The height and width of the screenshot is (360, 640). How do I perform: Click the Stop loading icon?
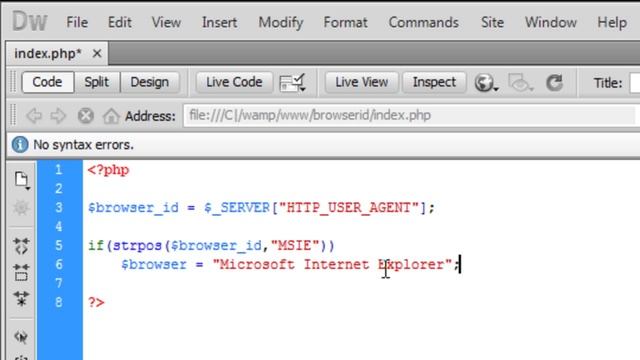[x=85, y=116]
